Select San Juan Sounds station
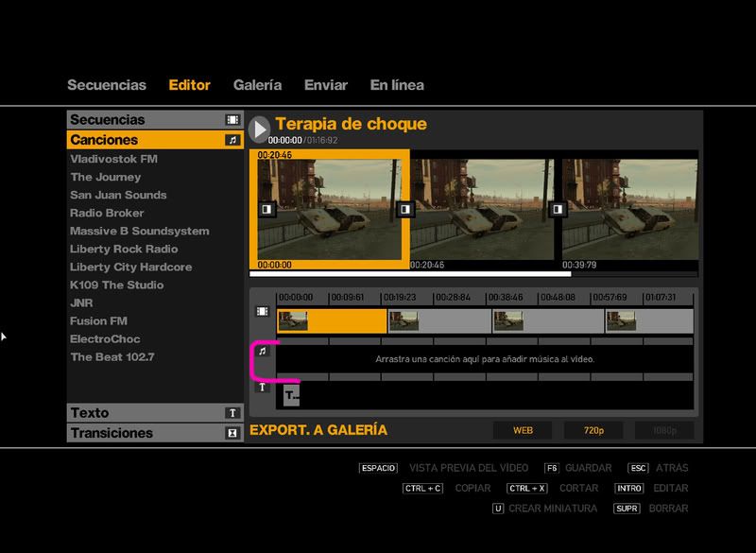 (x=118, y=195)
